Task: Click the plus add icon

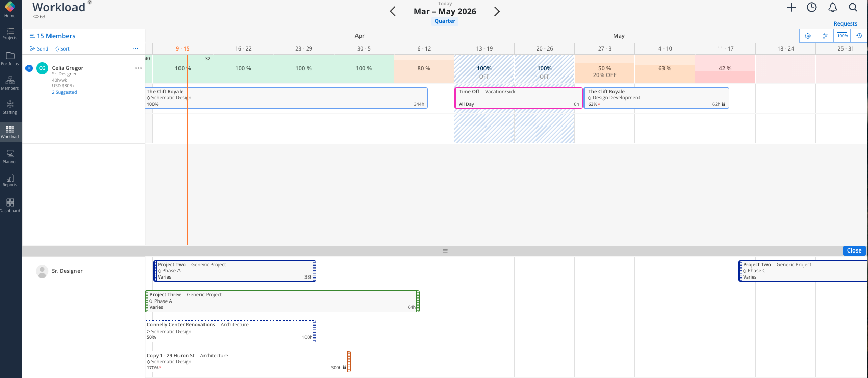Action: 792,7
